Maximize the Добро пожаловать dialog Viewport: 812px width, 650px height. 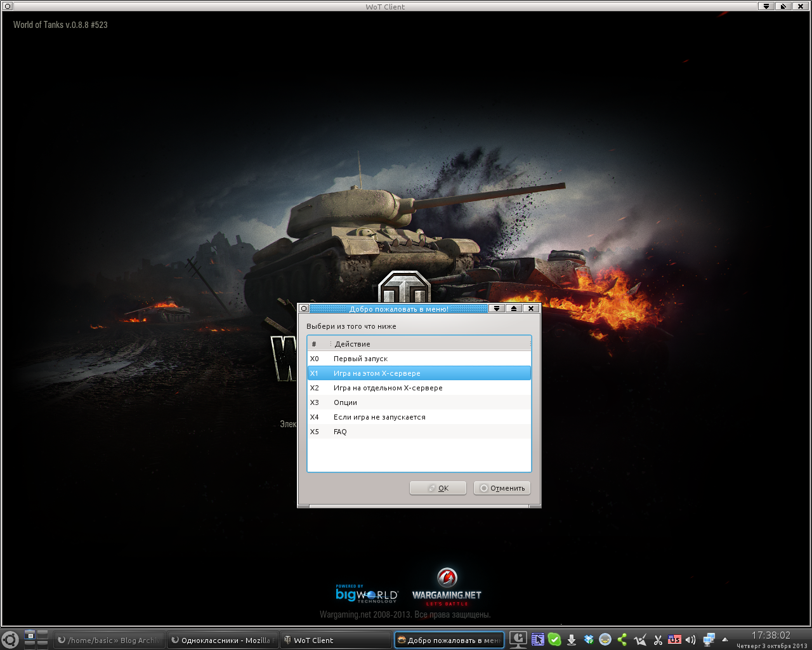click(x=514, y=308)
